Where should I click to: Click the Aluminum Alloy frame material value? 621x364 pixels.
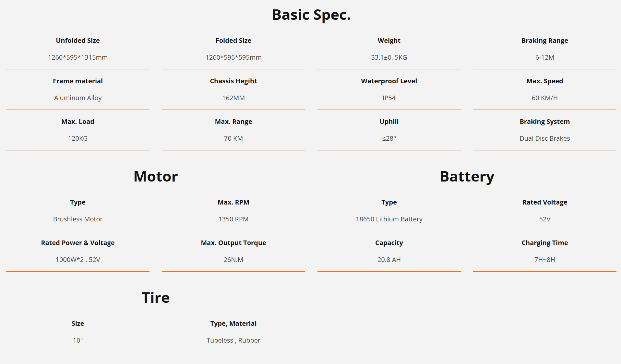tap(78, 98)
